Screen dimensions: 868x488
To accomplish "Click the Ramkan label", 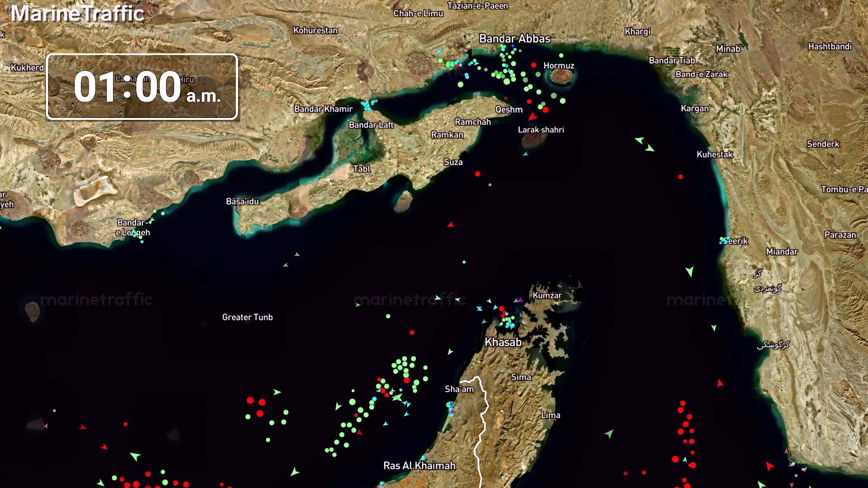I will (x=447, y=135).
